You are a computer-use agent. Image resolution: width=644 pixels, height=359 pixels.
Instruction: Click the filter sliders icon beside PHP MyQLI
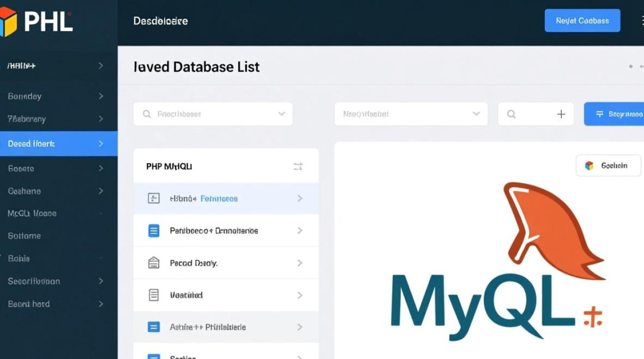coord(298,167)
